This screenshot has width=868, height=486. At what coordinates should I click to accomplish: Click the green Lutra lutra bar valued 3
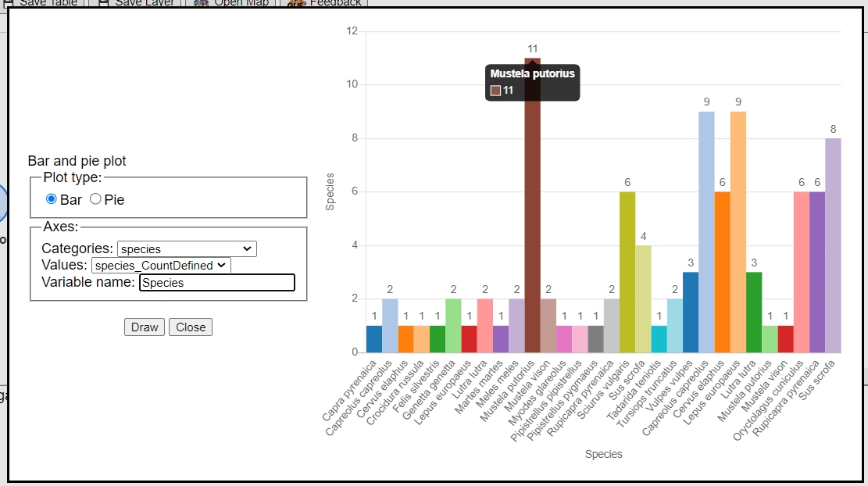tap(754, 313)
